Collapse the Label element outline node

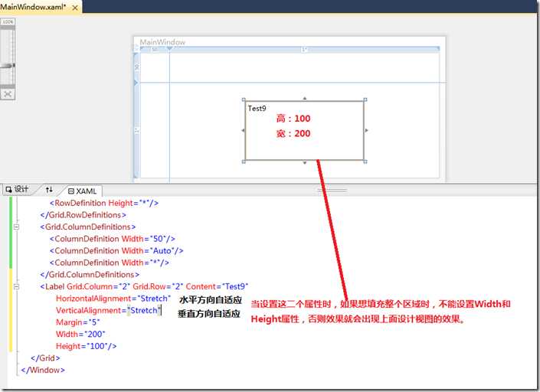coord(16,286)
